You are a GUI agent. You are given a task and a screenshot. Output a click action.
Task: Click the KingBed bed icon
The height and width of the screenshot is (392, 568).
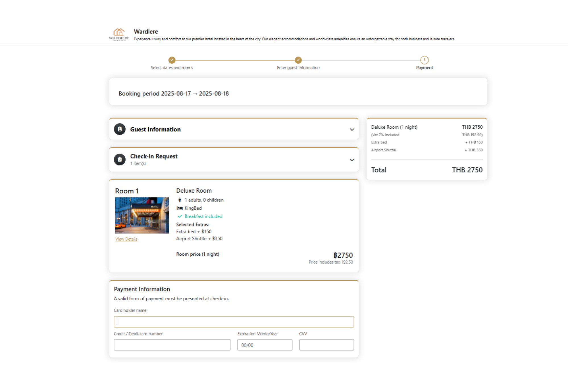[x=180, y=208]
